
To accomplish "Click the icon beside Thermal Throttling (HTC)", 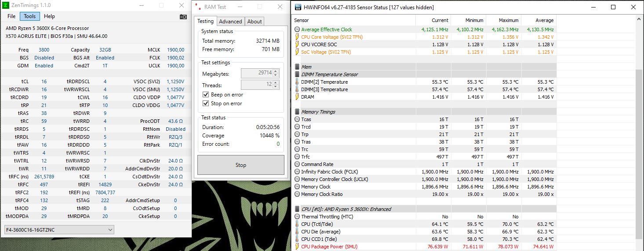I will pyautogui.click(x=297, y=217).
